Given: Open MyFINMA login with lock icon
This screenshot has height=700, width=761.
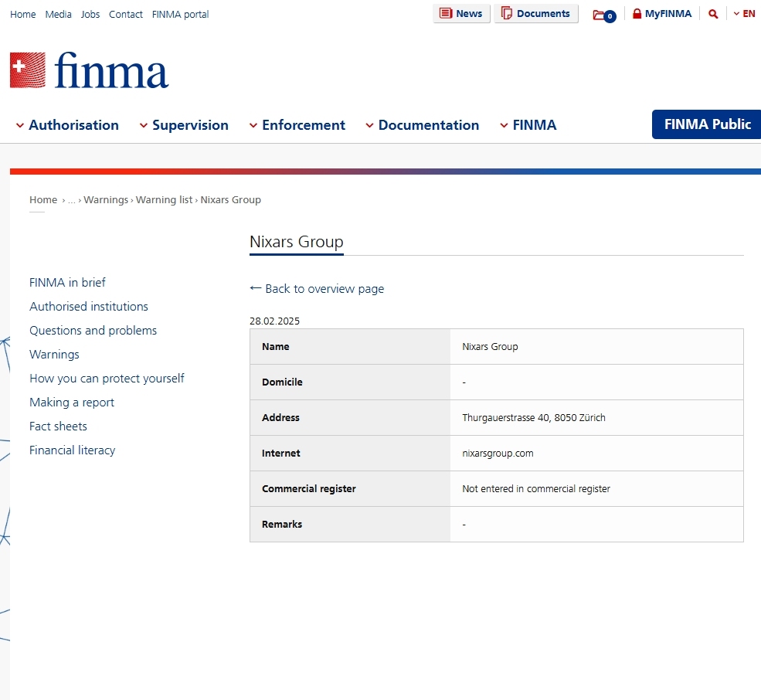Looking at the screenshot, I should [661, 14].
